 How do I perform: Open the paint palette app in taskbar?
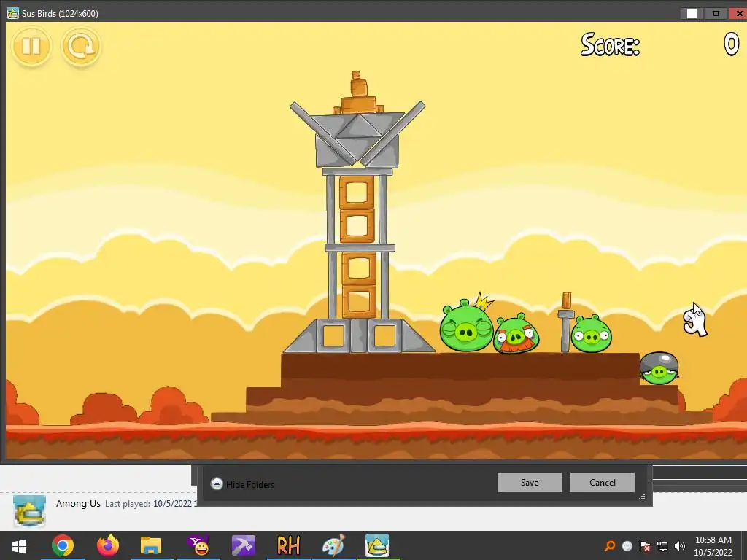333,545
